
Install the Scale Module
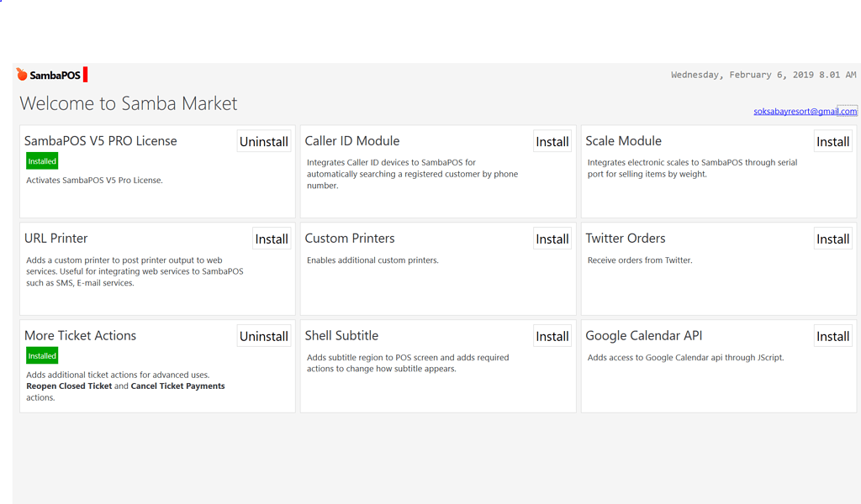point(832,141)
